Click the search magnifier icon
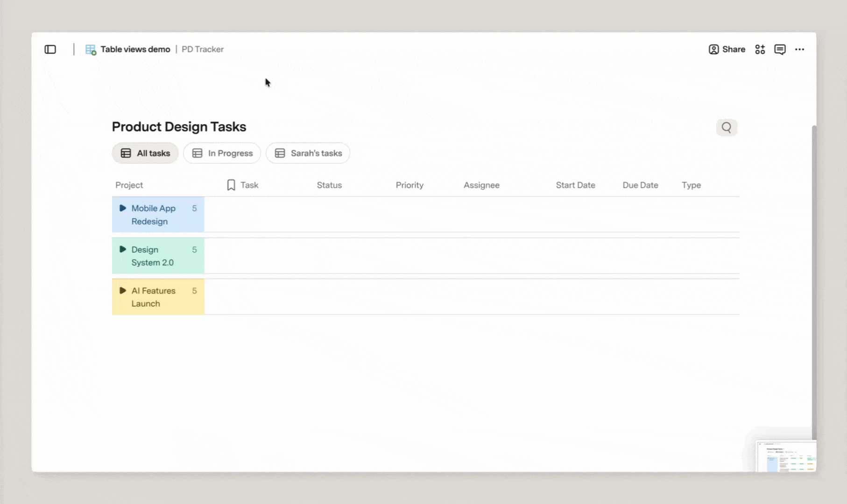 pyautogui.click(x=727, y=127)
